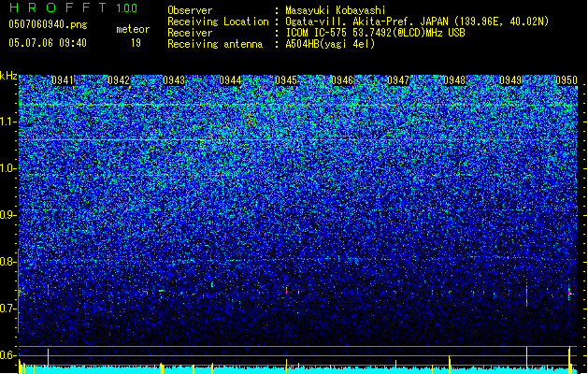Click the filename 0507060940.png
The width and height of the screenshot is (588, 374).
48,24
